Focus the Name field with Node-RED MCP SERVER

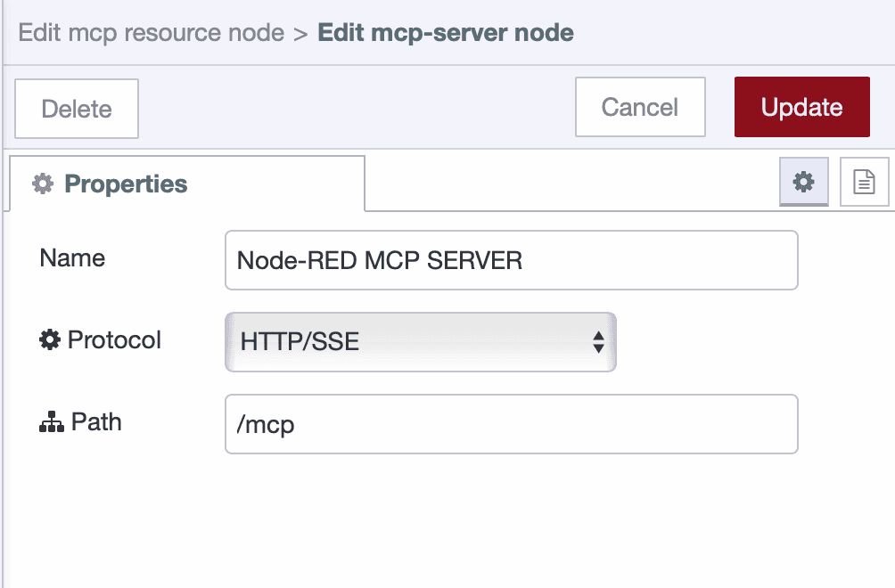511,259
